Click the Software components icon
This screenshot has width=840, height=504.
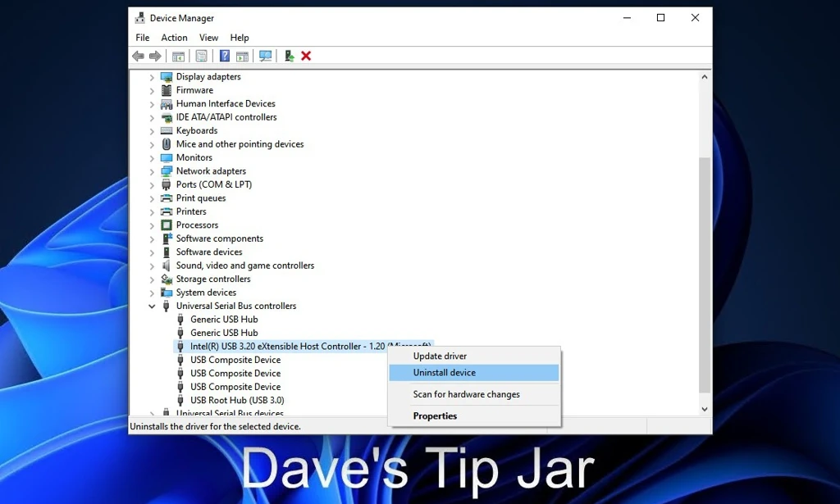(167, 238)
